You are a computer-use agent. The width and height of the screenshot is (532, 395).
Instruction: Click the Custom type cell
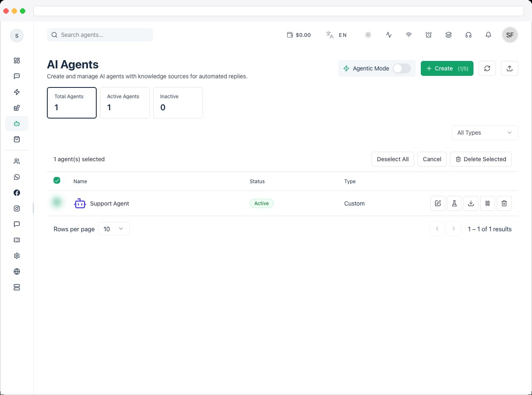(354, 204)
